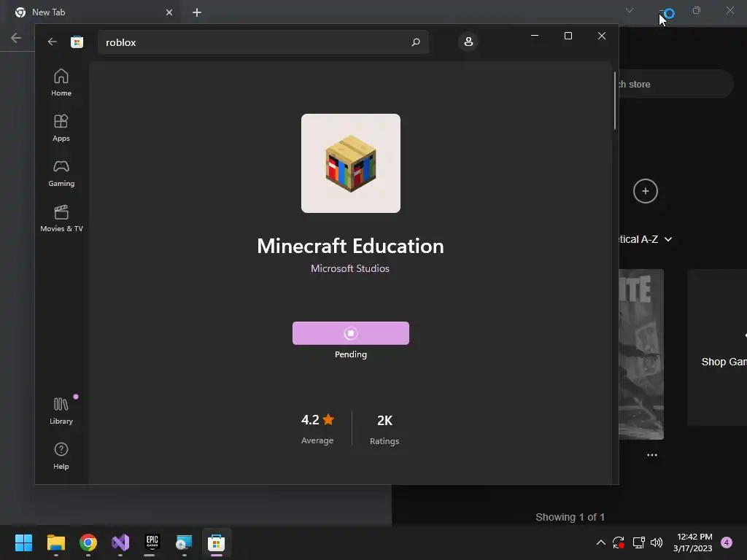Click browser back arrow behind Store window
This screenshot has height=560, width=747.
tap(16, 38)
